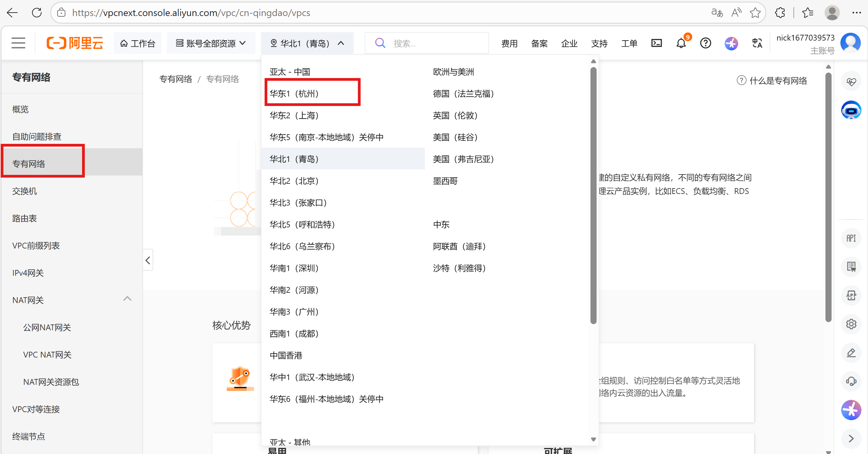Screen dimensions: 868x454
Task: Collapse the region selector dropdown 华北1（青岛）
Action: pos(307,43)
